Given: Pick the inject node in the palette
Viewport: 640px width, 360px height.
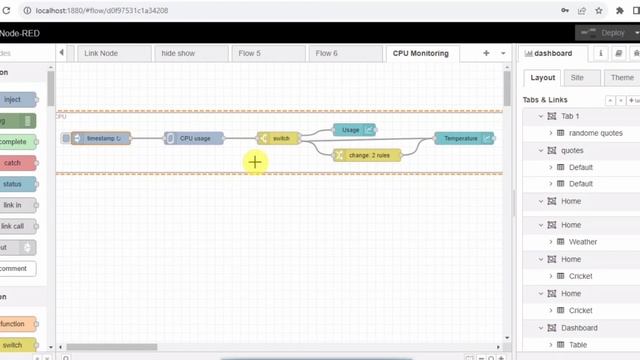Looking at the screenshot, I should click(x=18, y=100).
